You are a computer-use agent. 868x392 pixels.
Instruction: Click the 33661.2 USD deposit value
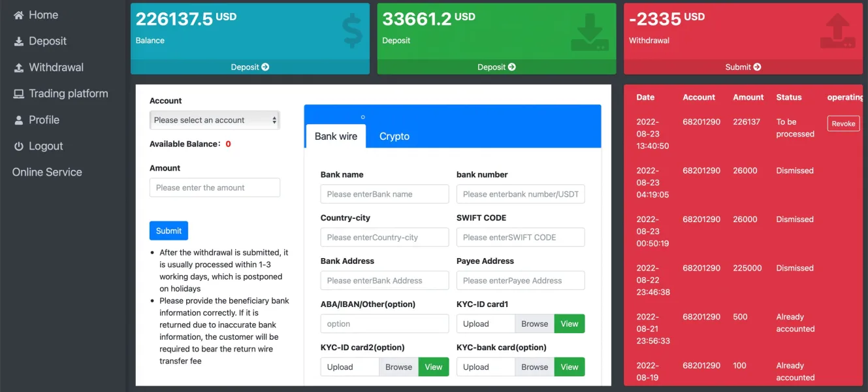coord(429,19)
